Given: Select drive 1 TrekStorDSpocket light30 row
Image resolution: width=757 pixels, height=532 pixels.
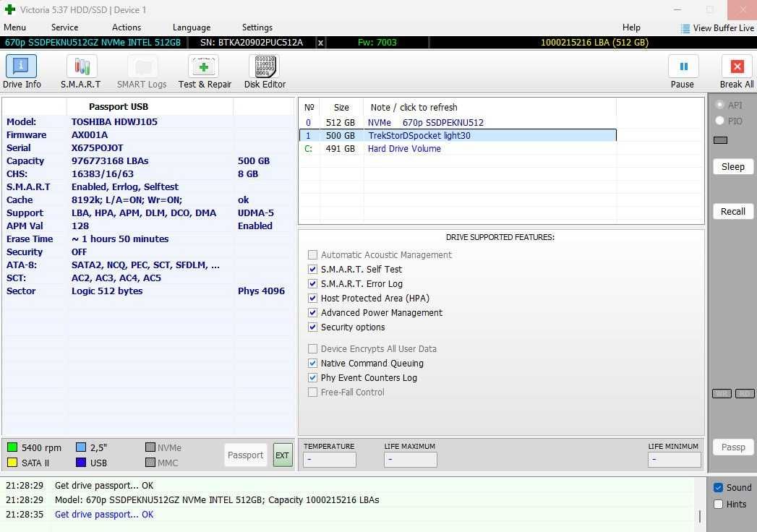Looking at the screenshot, I should click(458, 136).
